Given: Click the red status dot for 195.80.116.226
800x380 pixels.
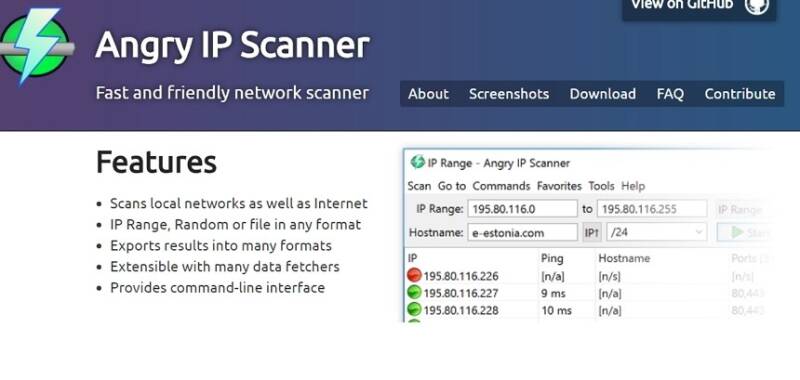Looking at the screenshot, I should (414, 276).
